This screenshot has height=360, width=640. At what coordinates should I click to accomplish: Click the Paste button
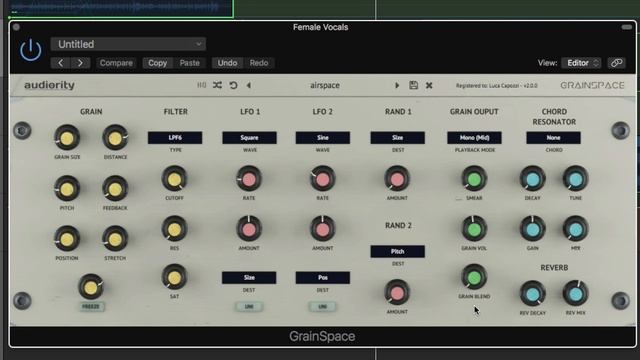pos(189,63)
